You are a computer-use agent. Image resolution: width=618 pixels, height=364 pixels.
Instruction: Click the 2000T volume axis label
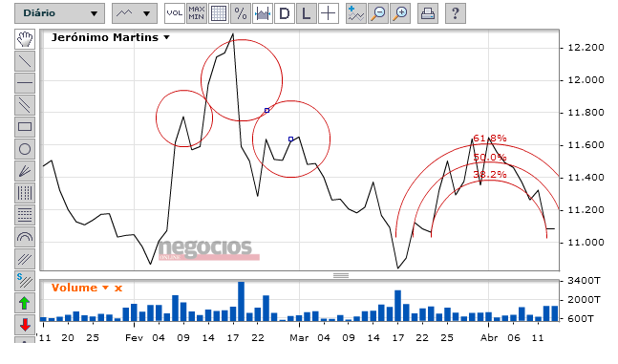coord(584,300)
